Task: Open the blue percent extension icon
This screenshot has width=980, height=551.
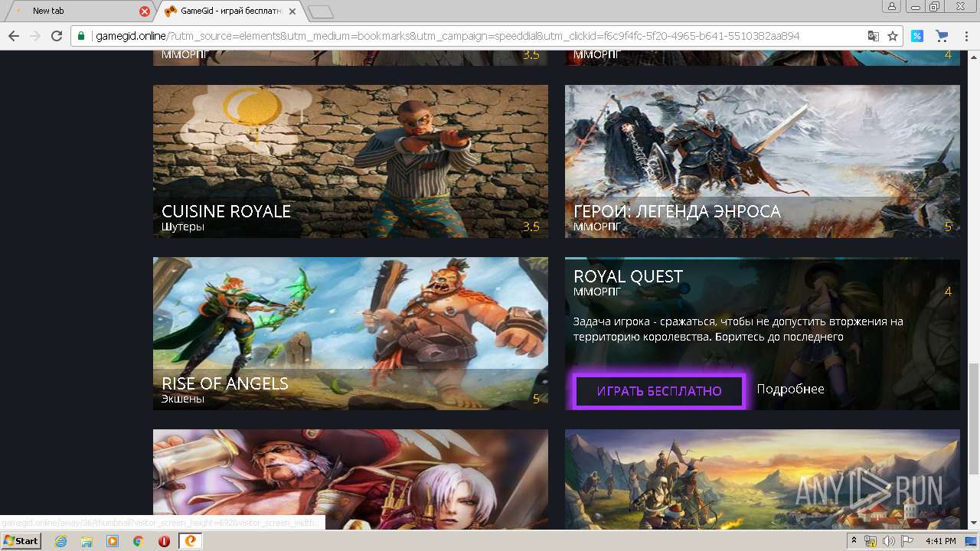Action: pos(916,36)
